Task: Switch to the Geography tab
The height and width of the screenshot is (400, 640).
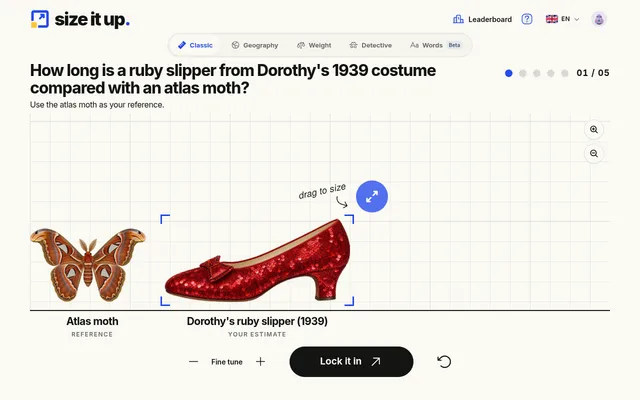Action: point(255,45)
